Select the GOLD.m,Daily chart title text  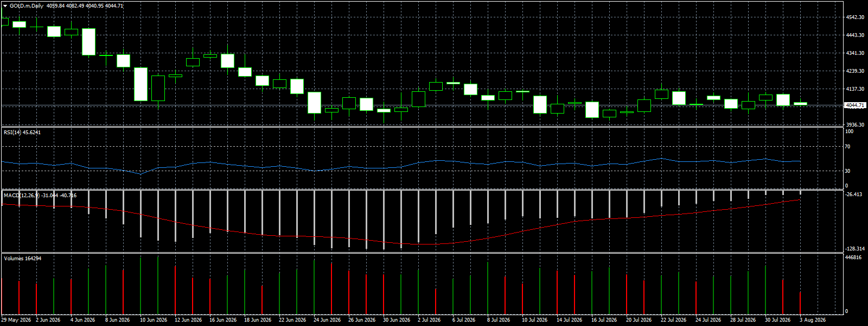point(27,6)
